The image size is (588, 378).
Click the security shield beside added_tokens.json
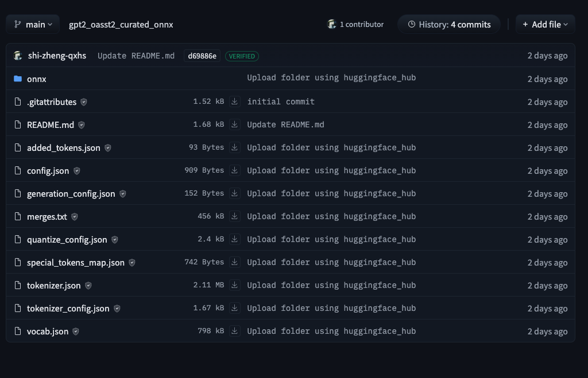pos(108,148)
